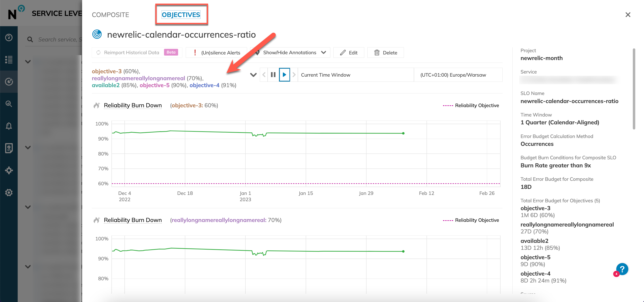Click Reliability Burn Down title for objective-3

click(x=133, y=105)
